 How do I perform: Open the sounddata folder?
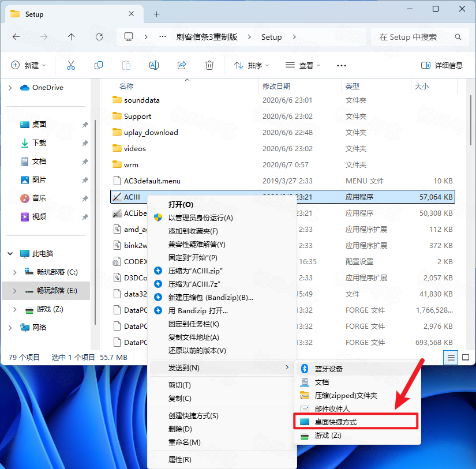pyautogui.click(x=142, y=100)
